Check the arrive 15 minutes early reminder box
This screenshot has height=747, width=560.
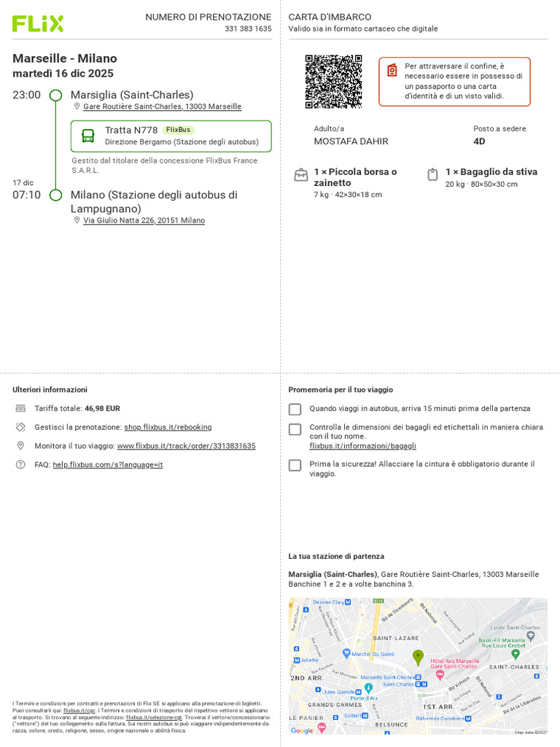tap(295, 409)
